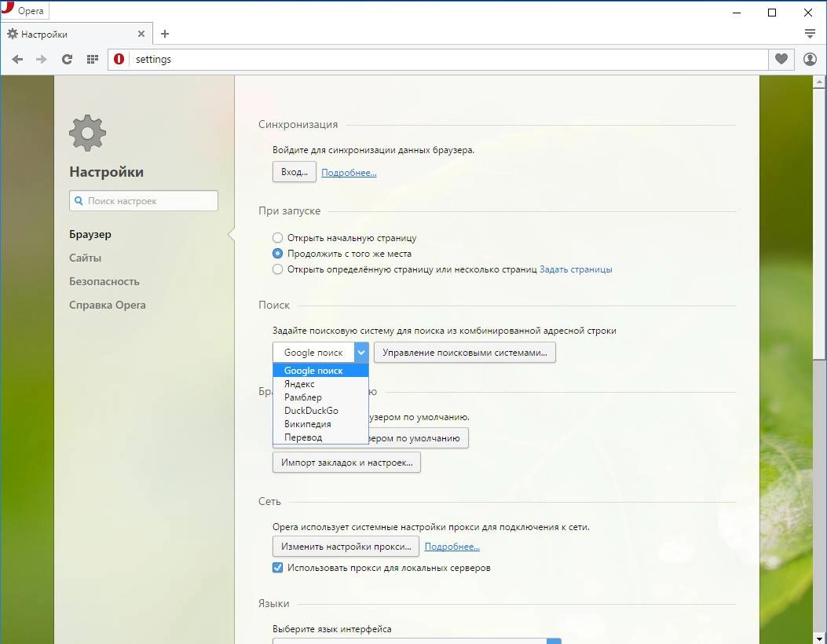Click 'Управление поисковыми системами...' button

pyautogui.click(x=465, y=353)
